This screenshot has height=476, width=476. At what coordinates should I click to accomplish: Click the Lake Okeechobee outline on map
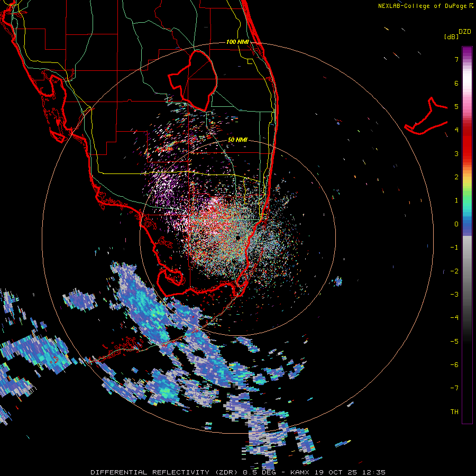[193, 80]
